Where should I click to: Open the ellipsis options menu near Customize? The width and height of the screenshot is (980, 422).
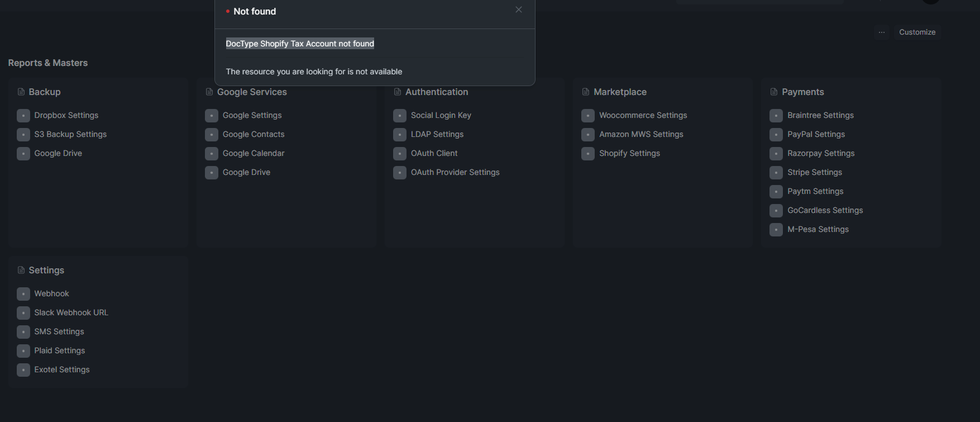[882, 32]
